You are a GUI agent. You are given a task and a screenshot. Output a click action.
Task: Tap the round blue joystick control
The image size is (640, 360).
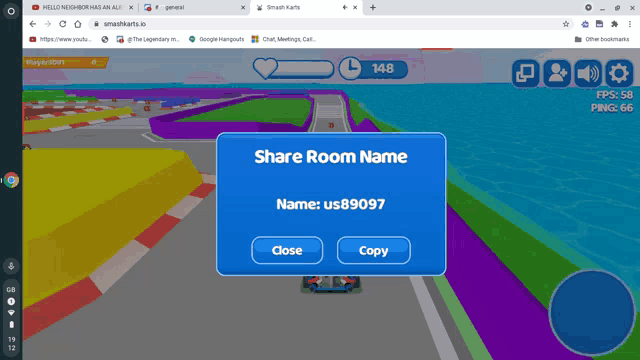point(592,313)
